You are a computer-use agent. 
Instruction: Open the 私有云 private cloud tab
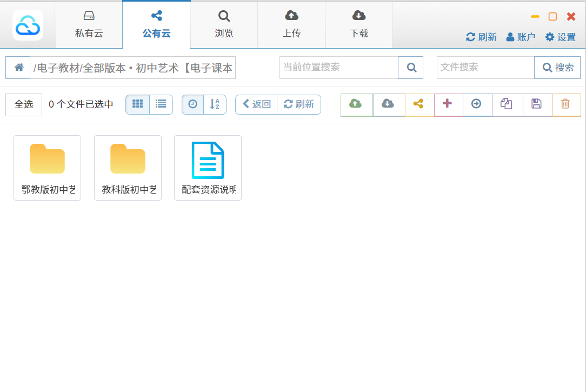click(89, 25)
